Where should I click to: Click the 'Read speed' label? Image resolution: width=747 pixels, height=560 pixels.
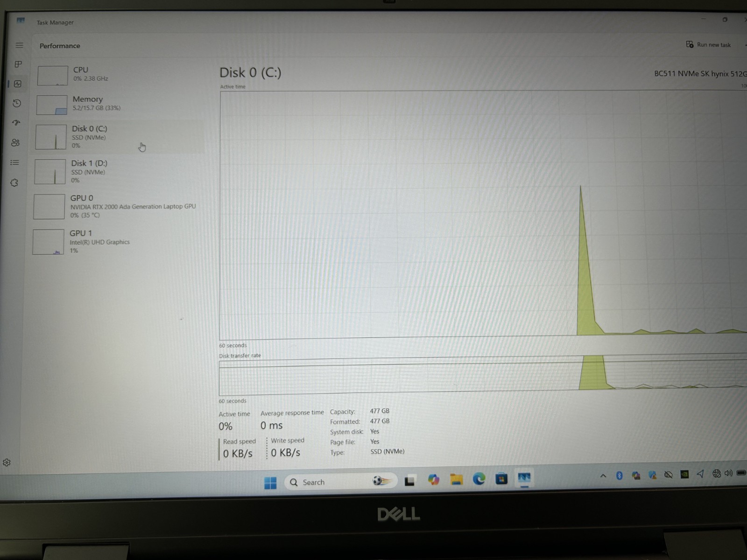240,441
